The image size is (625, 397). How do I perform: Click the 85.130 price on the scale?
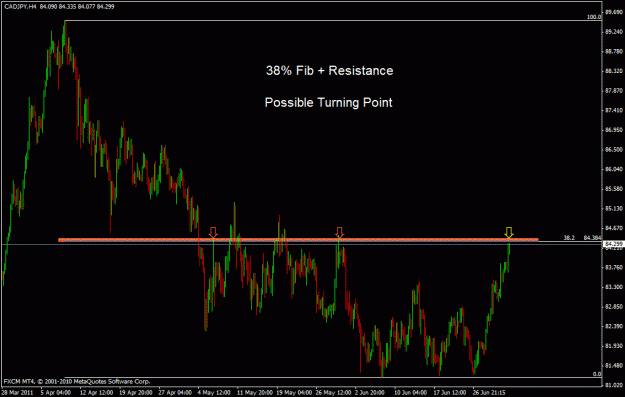tap(614, 208)
